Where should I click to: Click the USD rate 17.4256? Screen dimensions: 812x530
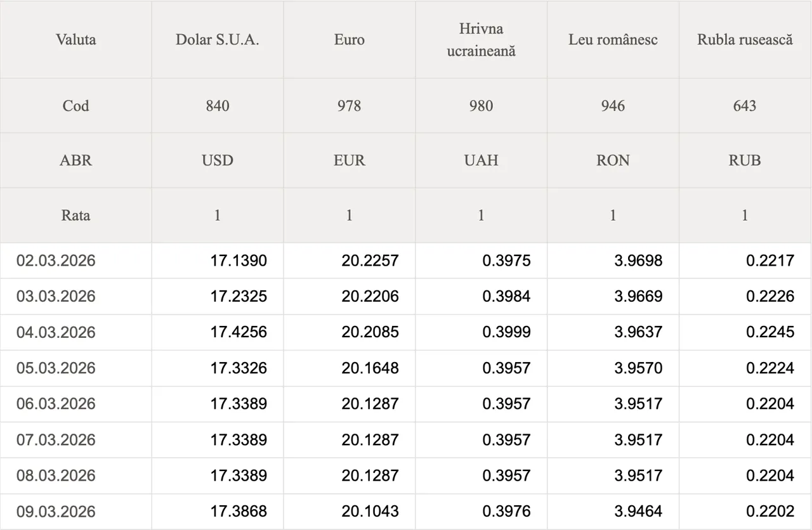(x=239, y=332)
